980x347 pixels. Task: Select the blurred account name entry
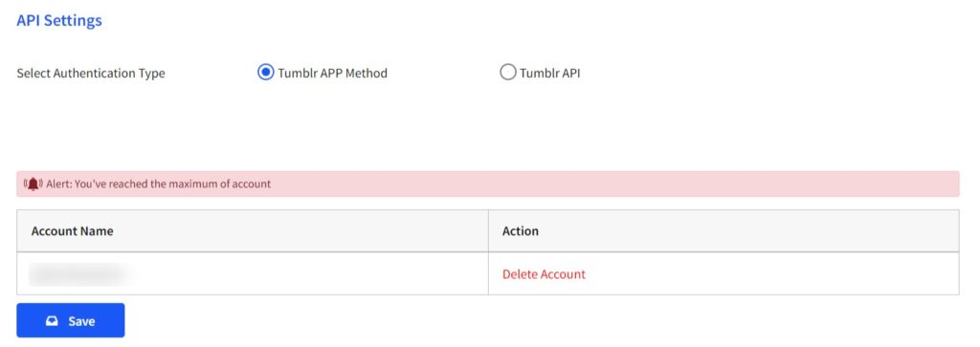pos(78,274)
